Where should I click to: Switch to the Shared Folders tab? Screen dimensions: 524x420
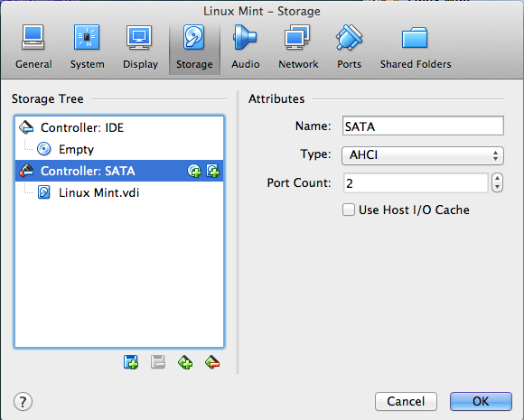pyautogui.click(x=416, y=47)
